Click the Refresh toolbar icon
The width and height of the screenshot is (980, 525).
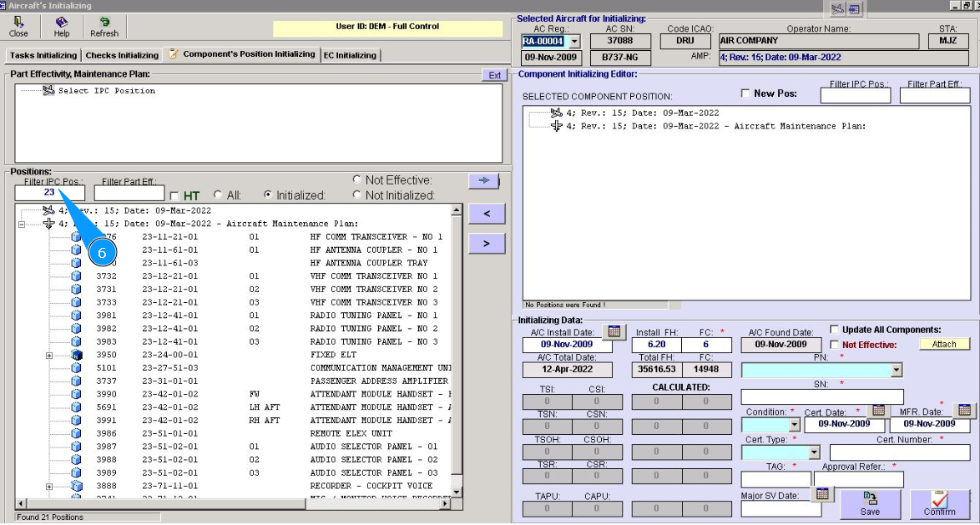click(104, 23)
